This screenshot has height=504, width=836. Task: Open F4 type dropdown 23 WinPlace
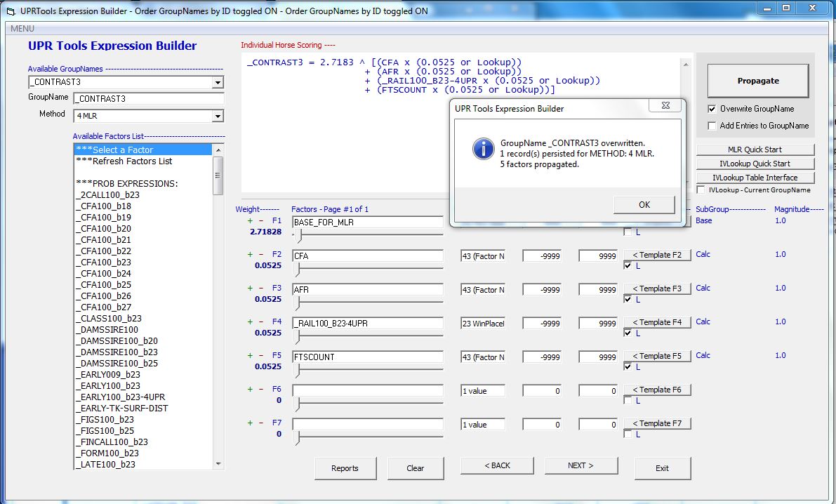click(483, 323)
